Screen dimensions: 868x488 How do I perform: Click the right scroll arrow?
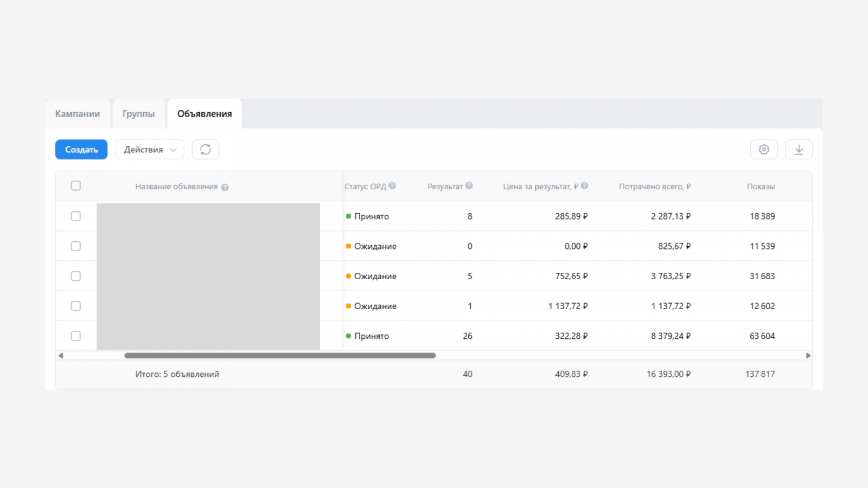[808, 356]
